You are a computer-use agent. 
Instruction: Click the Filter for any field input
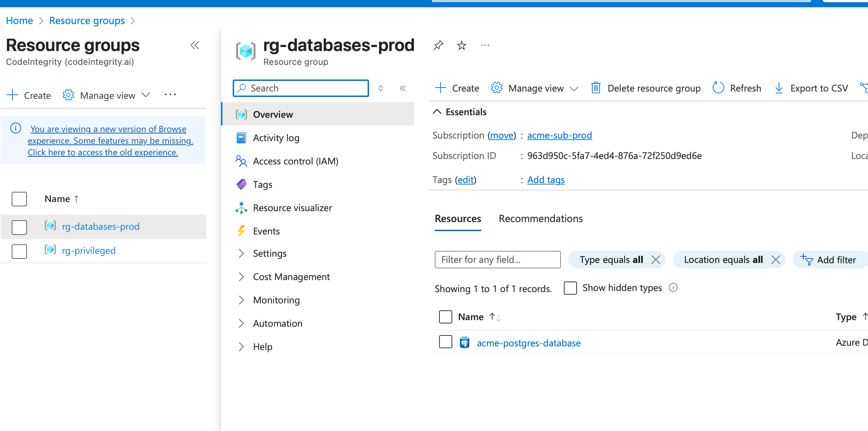pyautogui.click(x=497, y=260)
